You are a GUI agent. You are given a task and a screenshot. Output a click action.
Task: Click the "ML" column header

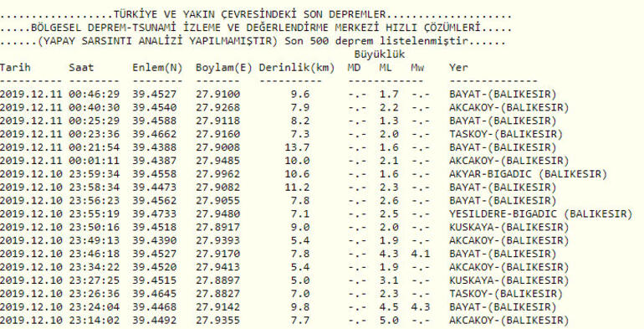pos(386,68)
